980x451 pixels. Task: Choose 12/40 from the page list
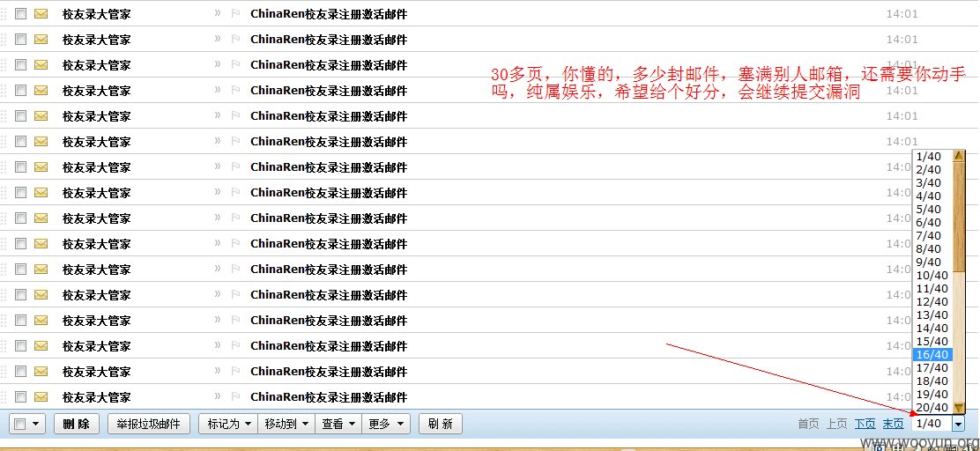(x=932, y=302)
